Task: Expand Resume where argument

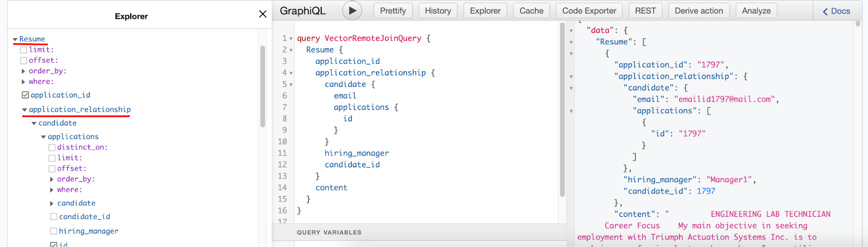Action: 23,82
